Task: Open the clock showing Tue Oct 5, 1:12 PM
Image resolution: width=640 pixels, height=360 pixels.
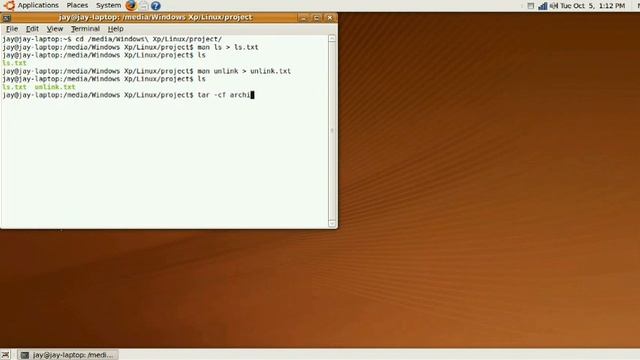Action: click(x=592, y=6)
